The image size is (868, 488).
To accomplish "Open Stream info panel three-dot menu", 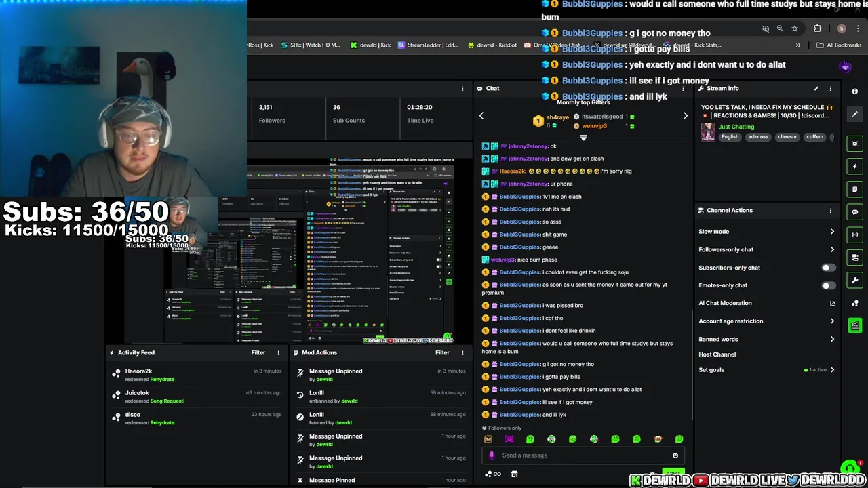I will [830, 89].
